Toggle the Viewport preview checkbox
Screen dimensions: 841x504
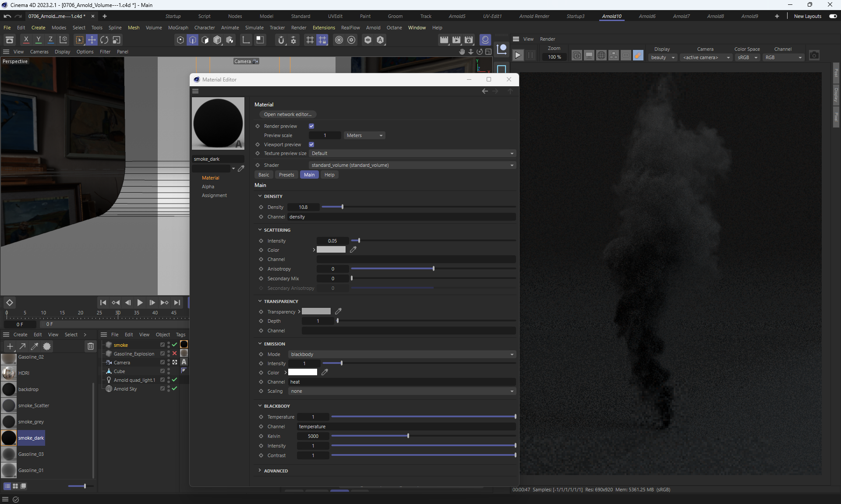pyautogui.click(x=311, y=145)
